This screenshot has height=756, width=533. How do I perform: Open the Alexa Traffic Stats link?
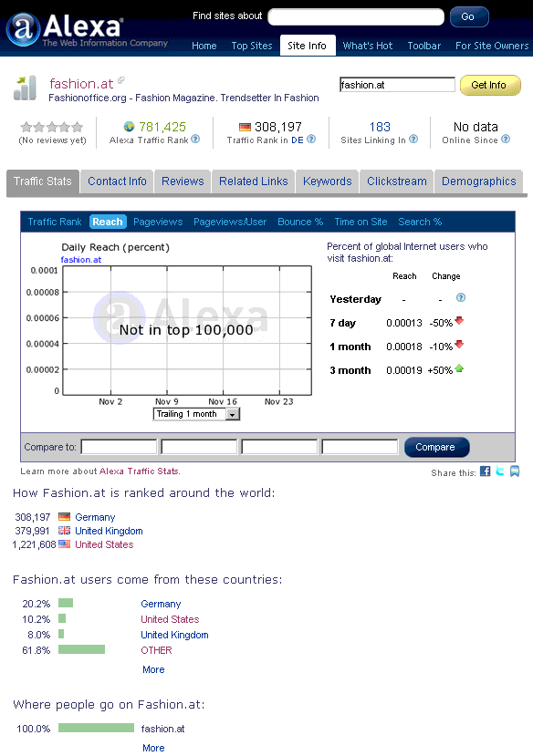coord(139,471)
